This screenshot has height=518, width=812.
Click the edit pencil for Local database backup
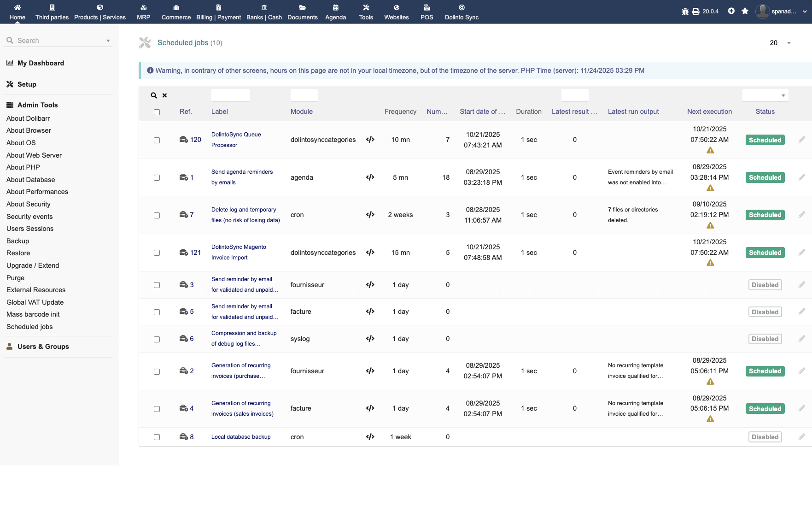click(x=801, y=437)
